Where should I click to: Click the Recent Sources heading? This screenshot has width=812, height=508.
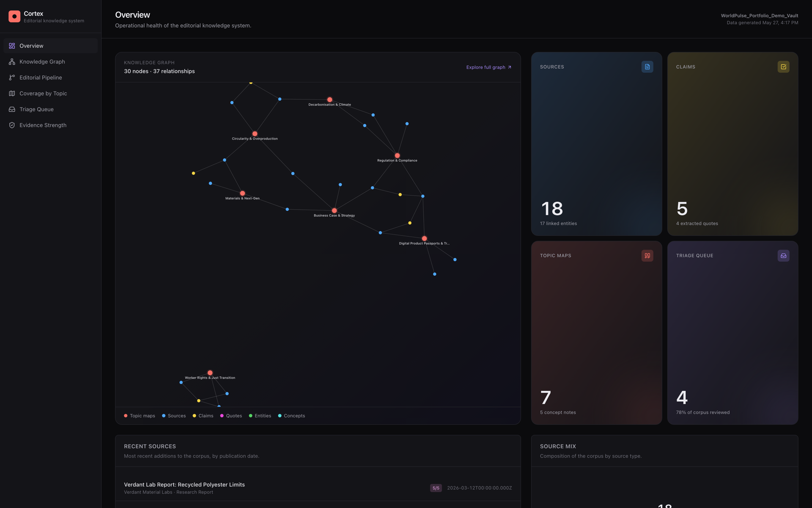(150, 446)
